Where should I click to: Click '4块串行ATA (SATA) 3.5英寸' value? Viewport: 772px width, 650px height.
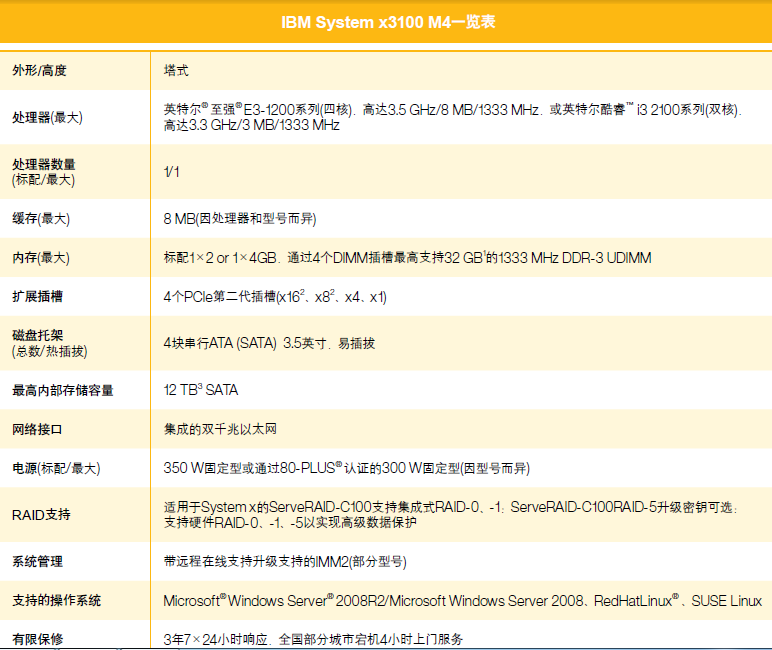pos(269,343)
